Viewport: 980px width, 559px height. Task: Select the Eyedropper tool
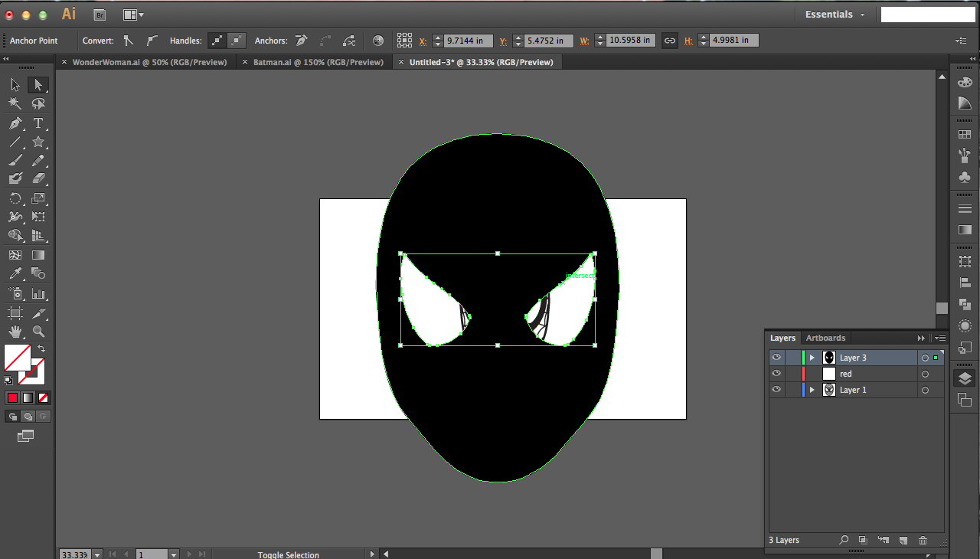pos(15,273)
